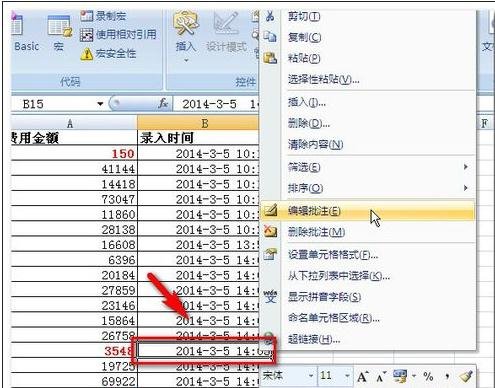Choose Paste (粘贴) from context menu
This screenshot has width=495, height=388.
(368, 58)
